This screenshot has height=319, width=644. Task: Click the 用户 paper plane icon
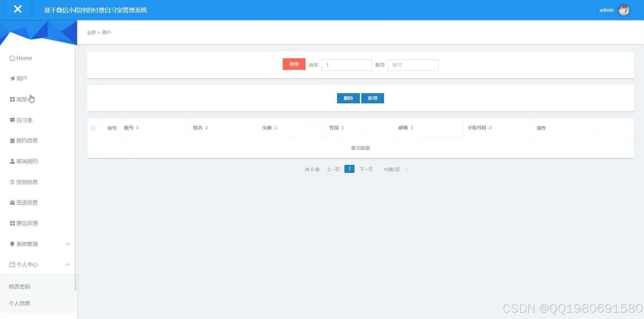coord(12,78)
